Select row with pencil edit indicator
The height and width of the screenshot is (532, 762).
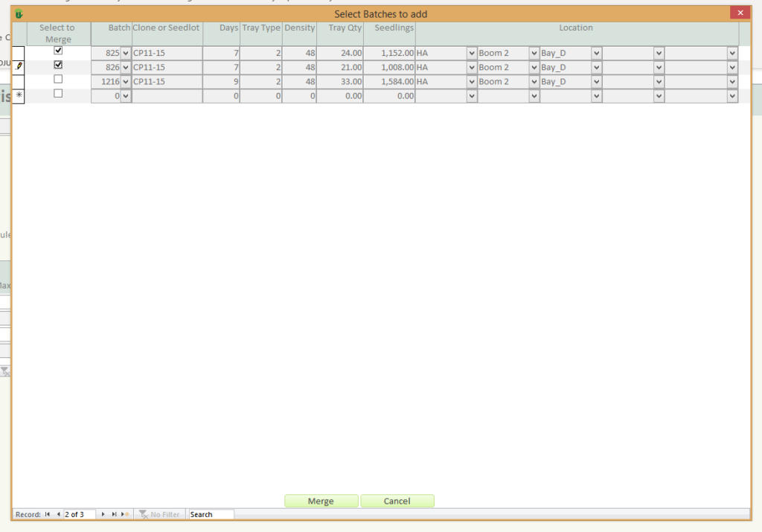(19, 67)
